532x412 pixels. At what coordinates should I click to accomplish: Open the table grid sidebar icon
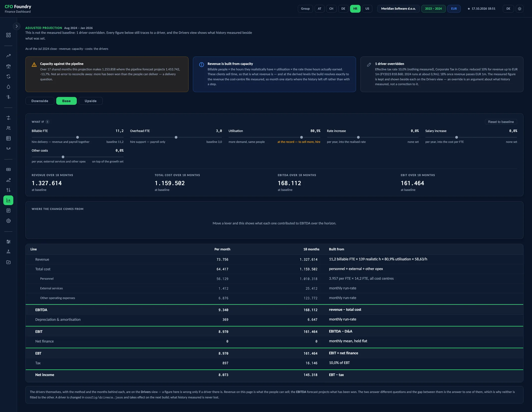[8, 138]
